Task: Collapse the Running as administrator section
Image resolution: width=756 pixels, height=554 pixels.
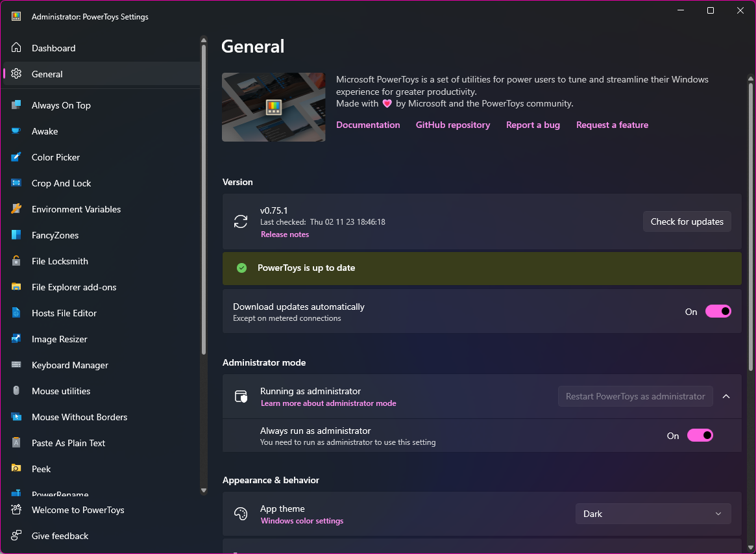Action: tap(726, 396)
